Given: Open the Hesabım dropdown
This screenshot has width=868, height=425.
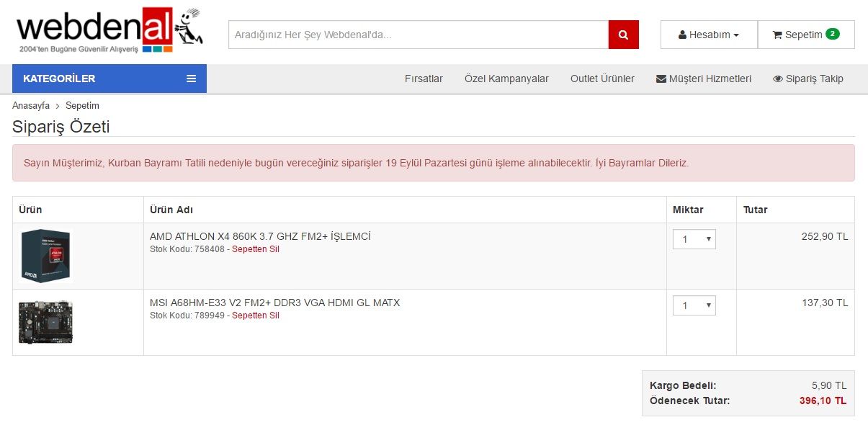Looking at the screenshot, I should 709,34.
